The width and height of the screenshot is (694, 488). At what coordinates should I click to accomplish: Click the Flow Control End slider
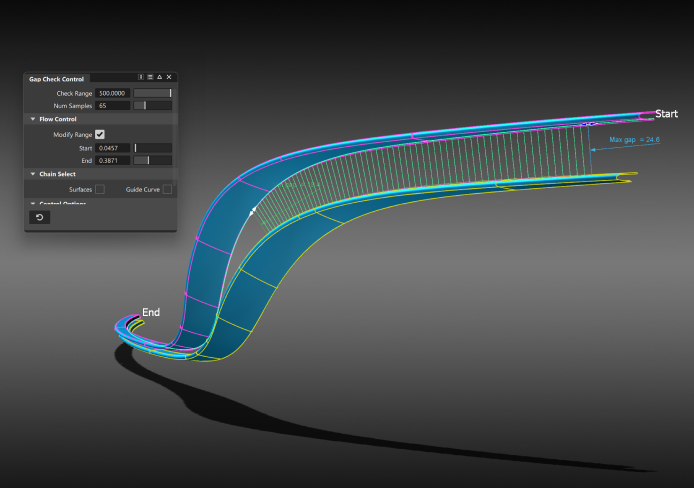point(153,161)
